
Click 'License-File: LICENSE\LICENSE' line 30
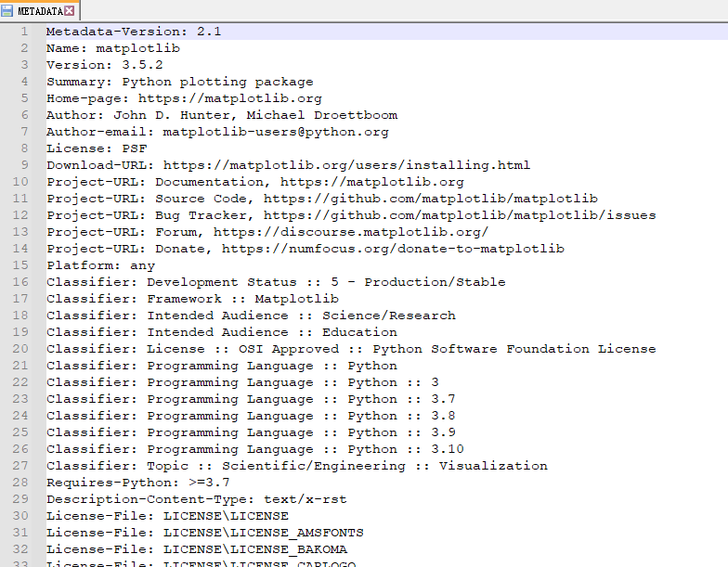(167, 516)
